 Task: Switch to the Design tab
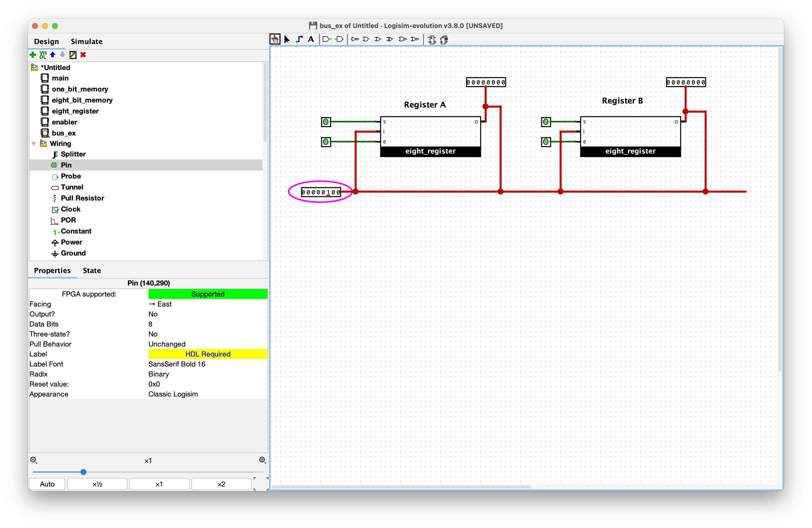pos(46,41)
